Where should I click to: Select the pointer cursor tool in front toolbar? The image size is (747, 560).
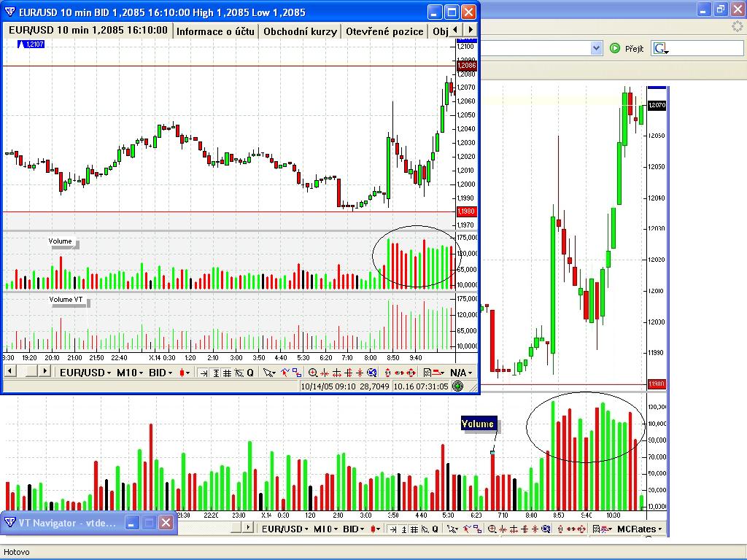(269, 373)
